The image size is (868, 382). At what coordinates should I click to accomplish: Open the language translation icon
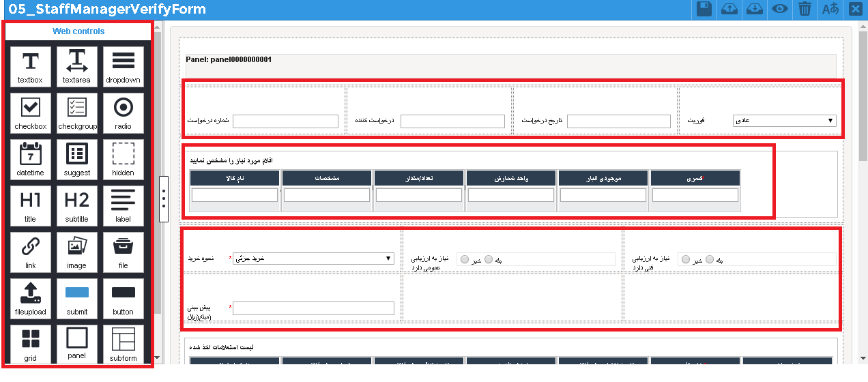pyautogui.click(x=830, y=9)
